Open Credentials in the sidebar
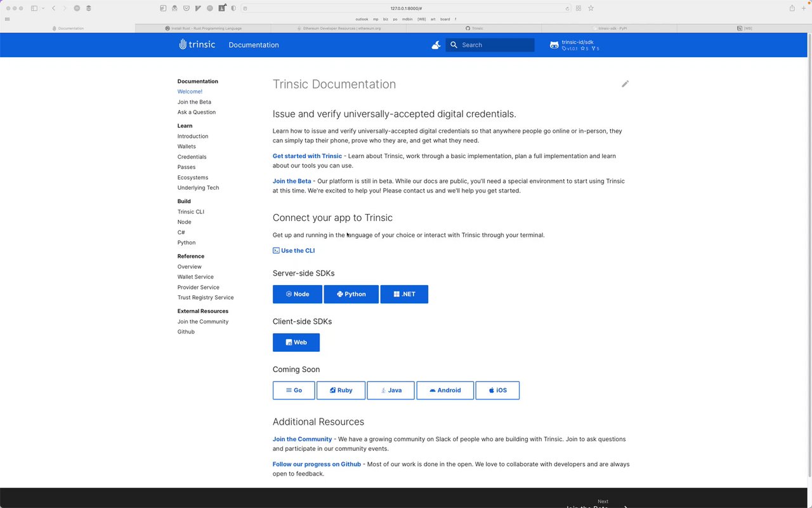 click(x=192, y=157)
